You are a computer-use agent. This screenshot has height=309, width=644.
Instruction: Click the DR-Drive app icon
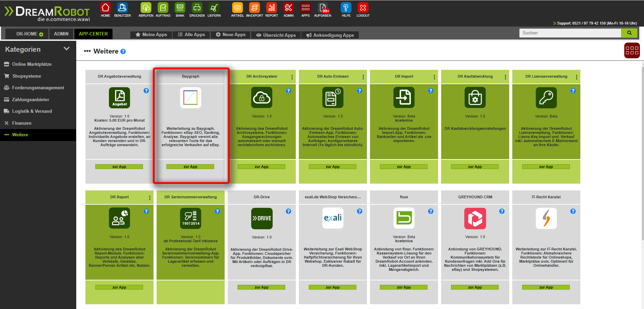pos(262,218)
